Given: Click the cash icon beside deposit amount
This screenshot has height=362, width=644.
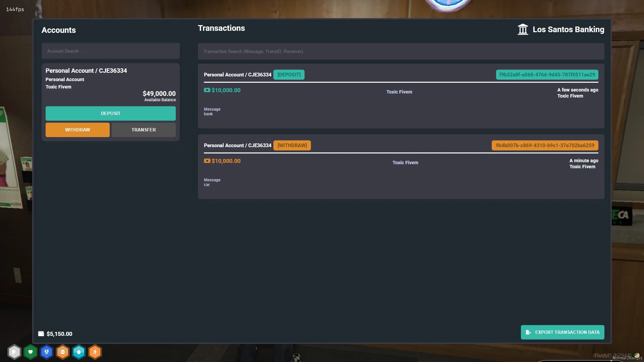Looking at the screenshot, I should click(x=207, y=90).
